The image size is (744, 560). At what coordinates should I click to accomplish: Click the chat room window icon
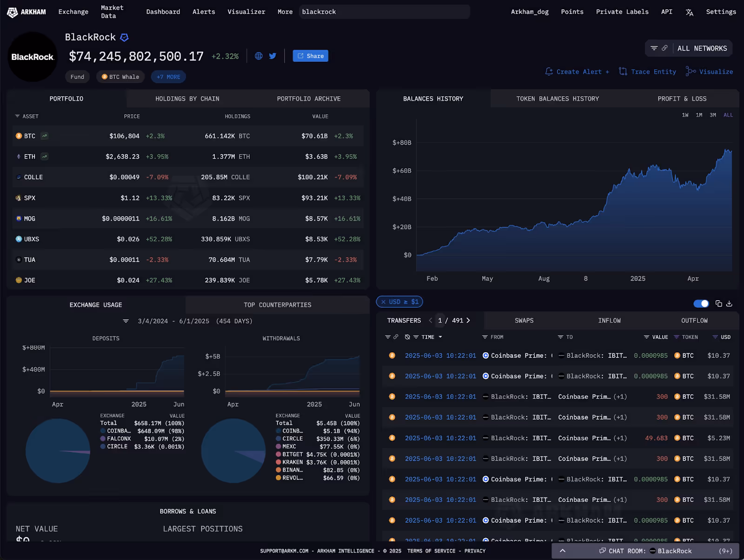point(602,551)
